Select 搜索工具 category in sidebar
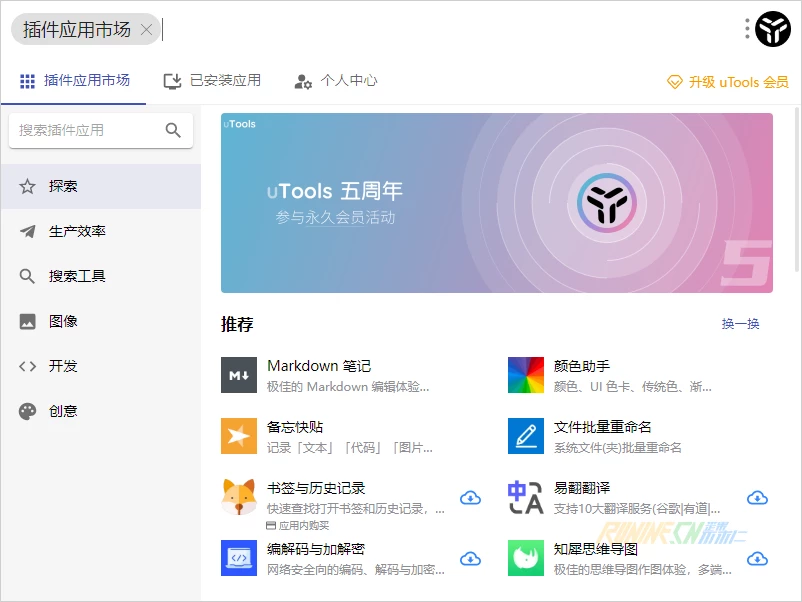Viewport: 802px width, 602px height. click(77, 276)
